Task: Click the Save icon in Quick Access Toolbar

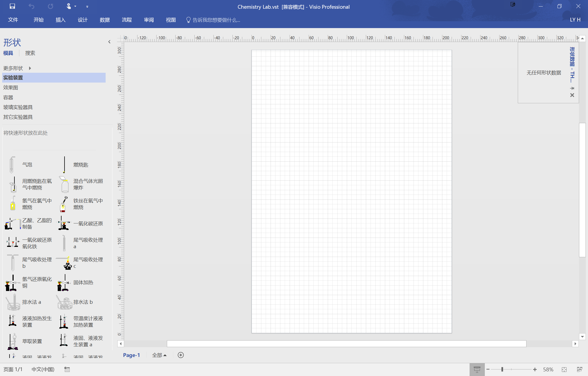Action: [12, 6]
